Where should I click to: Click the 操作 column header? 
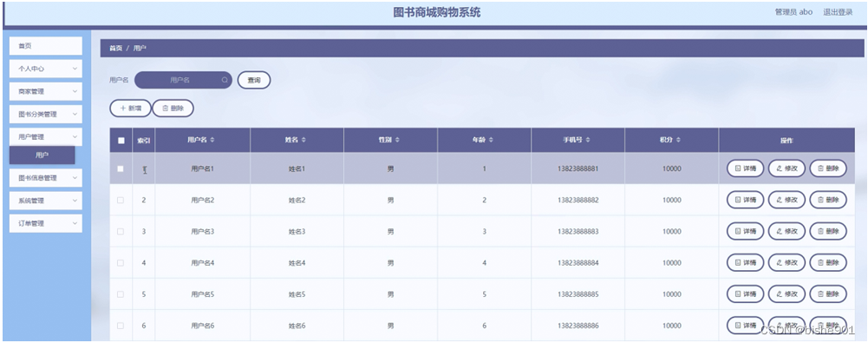[786, 141]
